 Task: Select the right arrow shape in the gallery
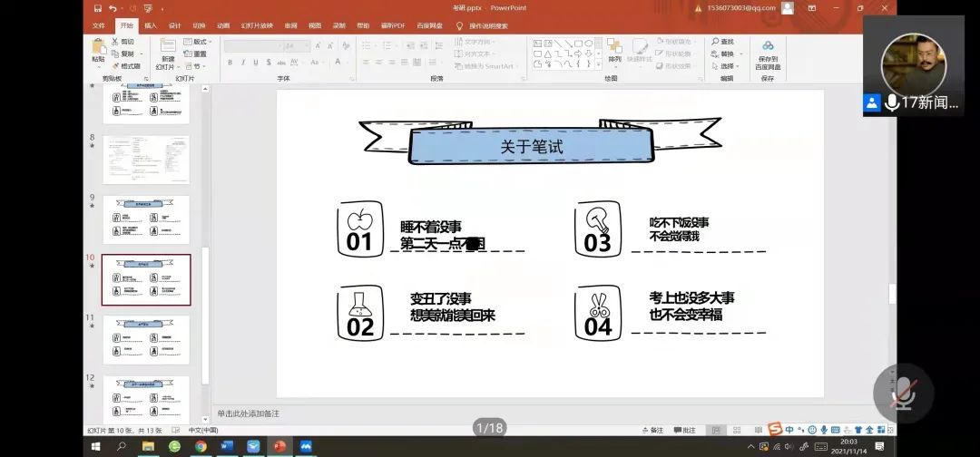(578, 53)
